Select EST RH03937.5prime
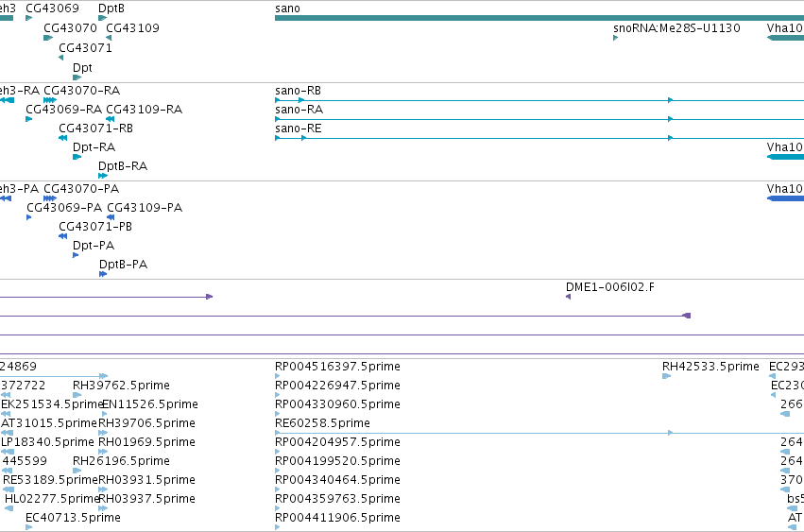 coord(146,499)
